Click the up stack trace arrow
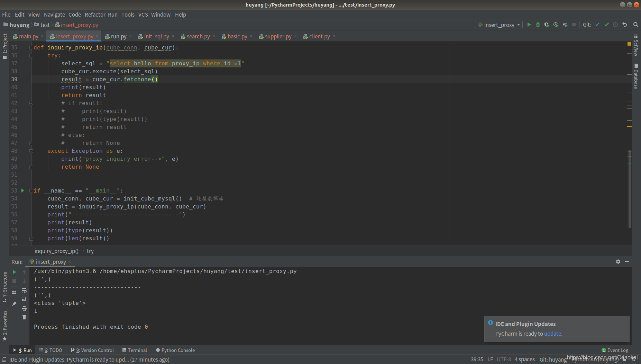The image size is (641, 364). [24, 272]
